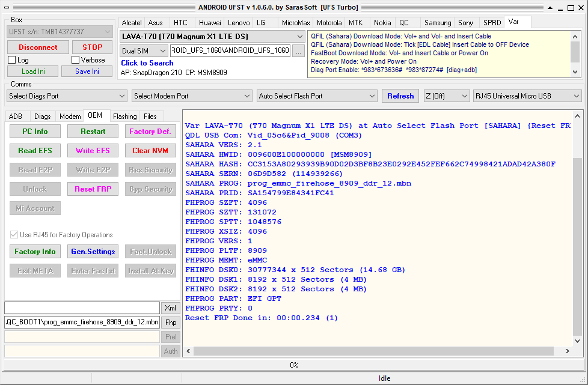588x385 pixels.
Task: Click log vertical scroll down arrow
Action: [578, 341]
